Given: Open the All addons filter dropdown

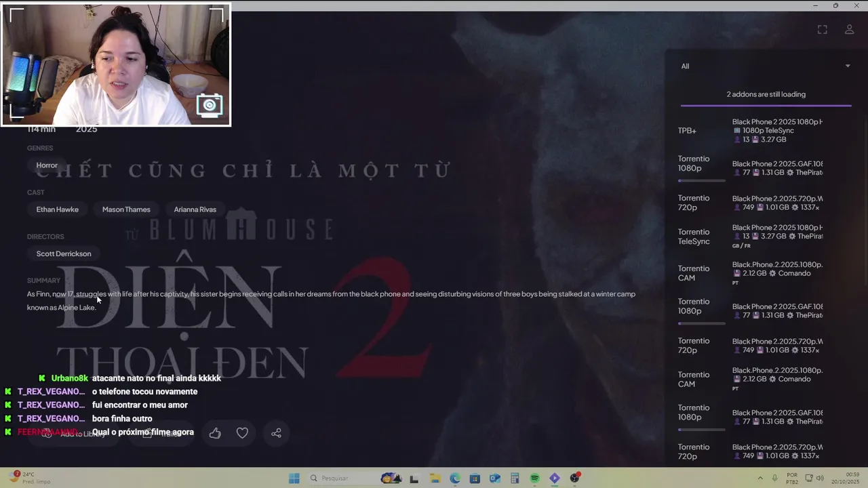Looking at the screenshot, I should pyautogui.click(x=766, y=66).
